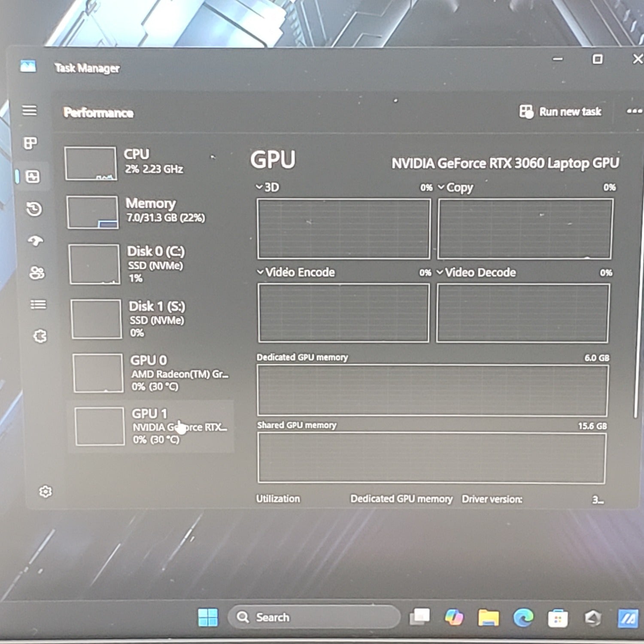644x644 pixels.
Task: Click the taskbar Search box
Action: [313, 617]
